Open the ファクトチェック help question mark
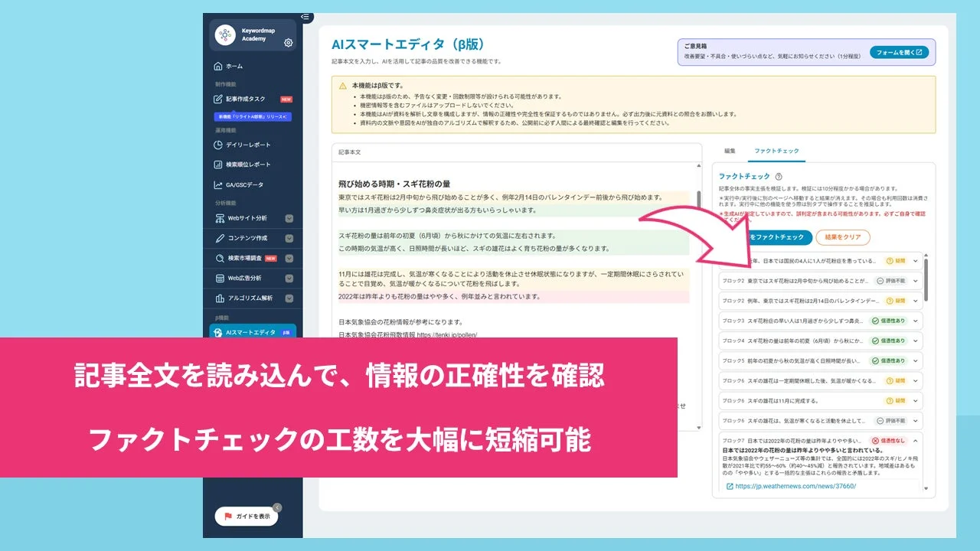 [x=777, y=175]
